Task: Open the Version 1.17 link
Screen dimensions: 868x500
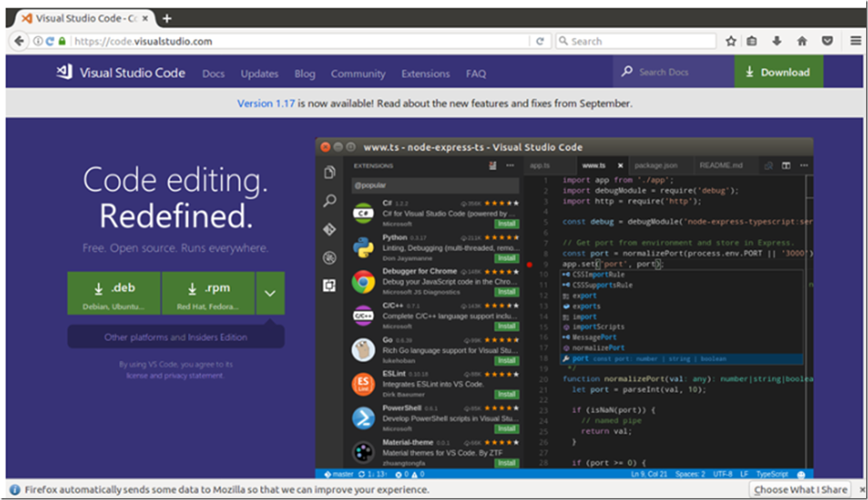Action: pyautogui.click(x=266, y=103)
